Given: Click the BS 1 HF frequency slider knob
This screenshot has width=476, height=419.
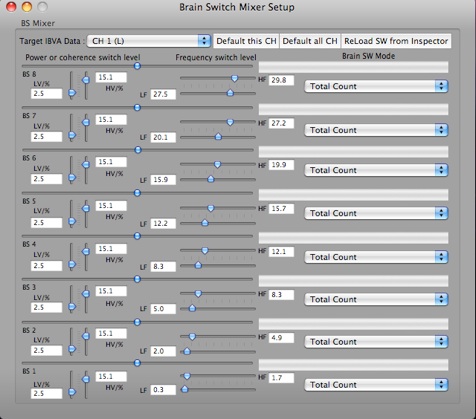Looking at the screenshot, I should click(x=187, y=376).
